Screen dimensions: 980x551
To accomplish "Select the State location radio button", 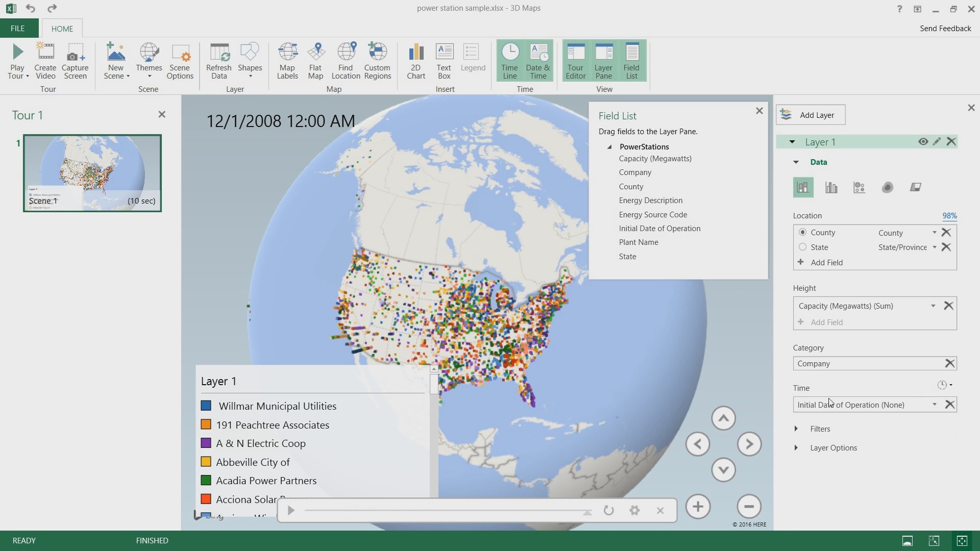I will 802,247.
